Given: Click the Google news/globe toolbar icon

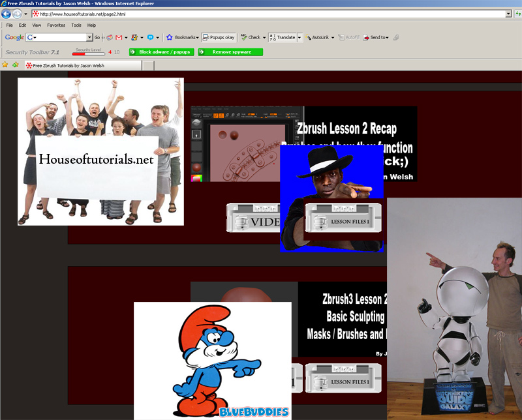Looking at the screenshot, I should (x=110, y=38).
